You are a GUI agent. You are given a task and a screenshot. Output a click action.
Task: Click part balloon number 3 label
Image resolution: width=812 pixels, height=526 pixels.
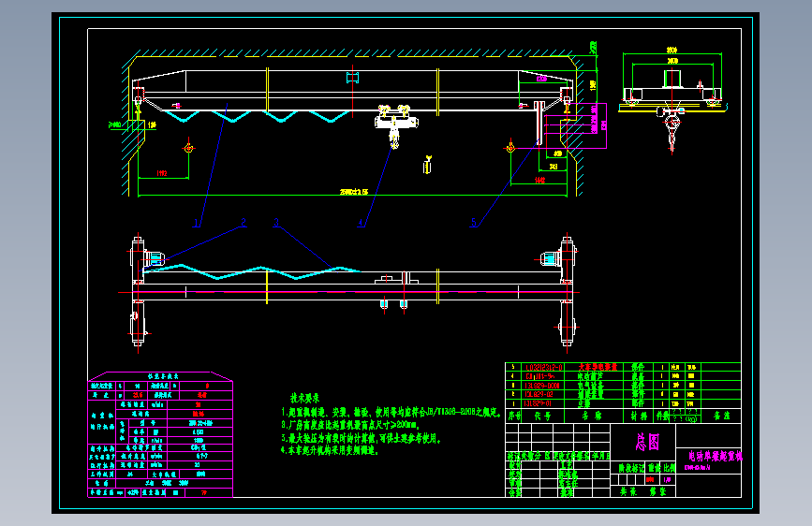coord(276,223)
